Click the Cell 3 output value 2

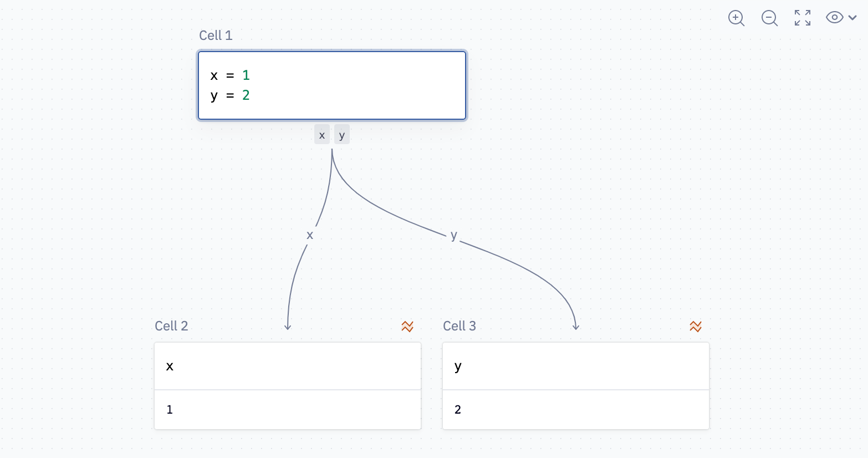coord(458,410)
